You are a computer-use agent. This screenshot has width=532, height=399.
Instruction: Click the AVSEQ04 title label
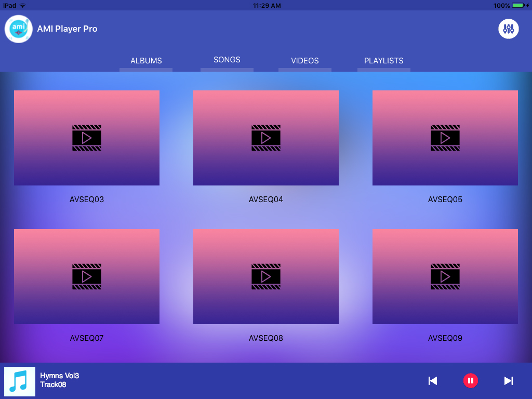click(266, 199)
